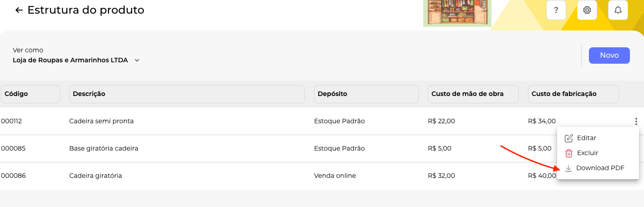Screen dimensions: 644x207
Task: Select Loja de Roupas e Armarinhos LTDA selector
Action: (71, 60)
